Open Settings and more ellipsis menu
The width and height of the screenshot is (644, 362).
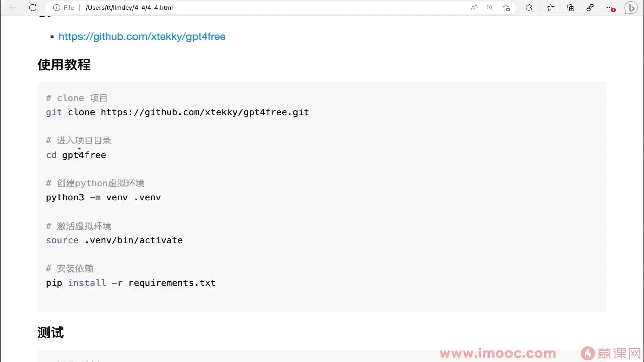pos(610,7)
